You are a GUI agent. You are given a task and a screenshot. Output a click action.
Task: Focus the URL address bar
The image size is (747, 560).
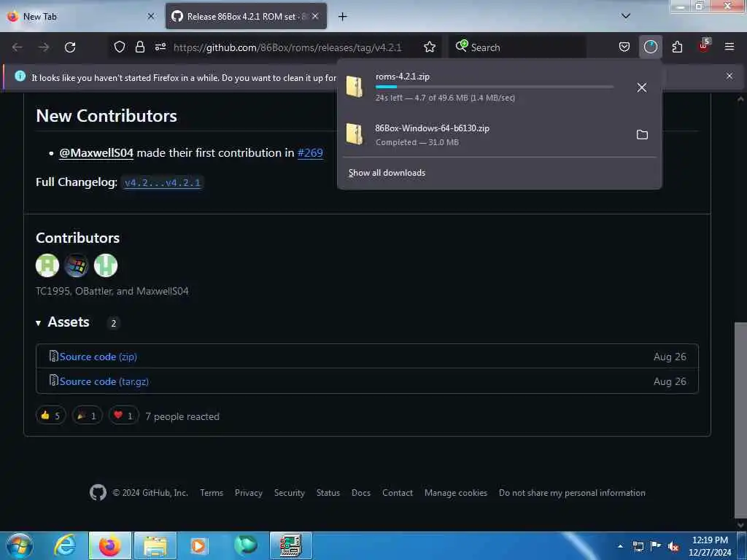pos(287,47)
